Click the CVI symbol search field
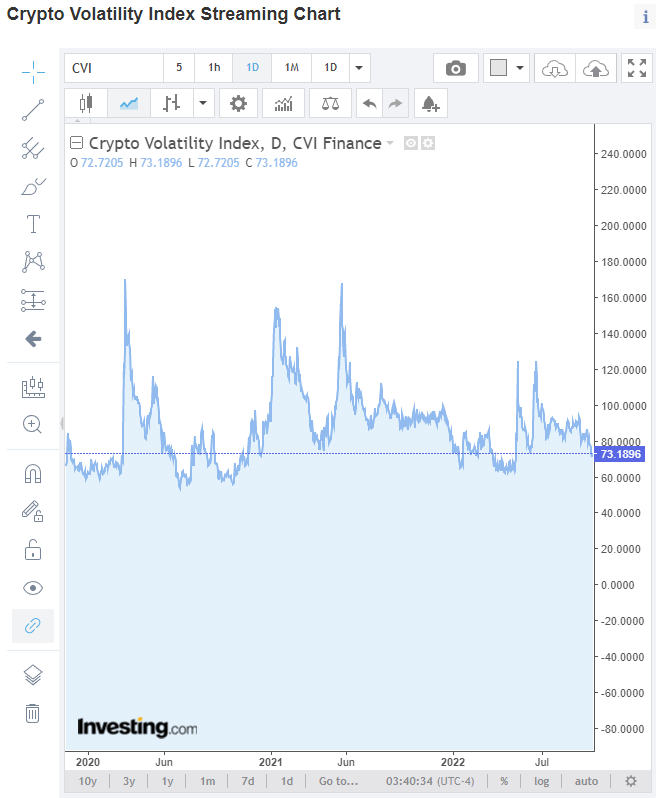656x798 pixels. [114, 68]
